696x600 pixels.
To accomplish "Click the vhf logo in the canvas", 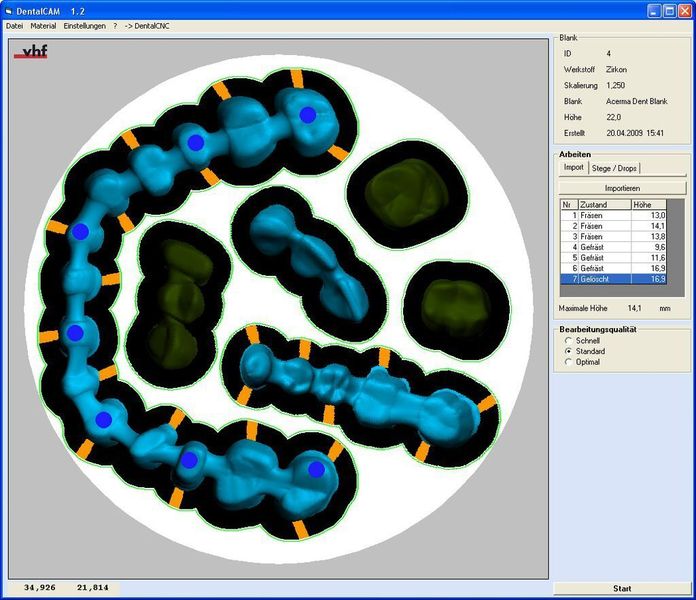I will (31, 51).
